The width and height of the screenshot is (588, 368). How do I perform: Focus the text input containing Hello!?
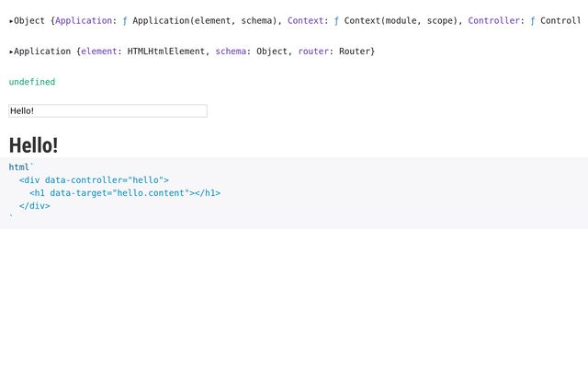click(107, 110)
